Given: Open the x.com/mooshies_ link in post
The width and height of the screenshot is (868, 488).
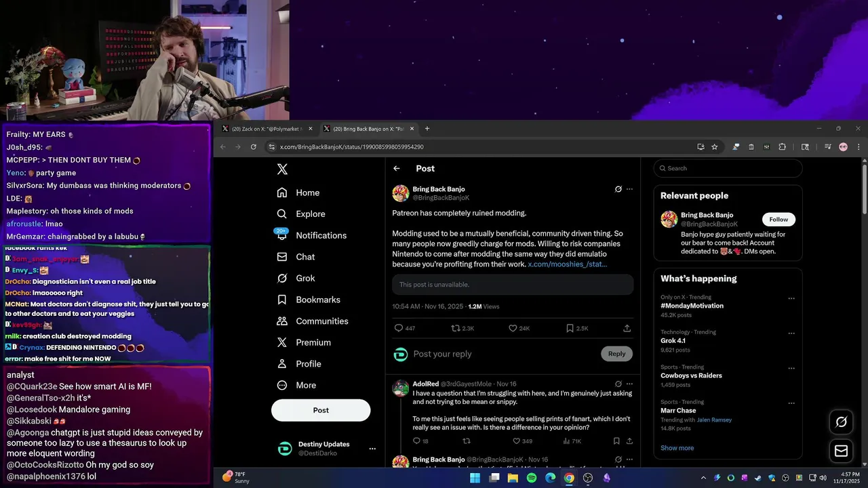Looking at the screenshot, I should [x=568, y=264].
